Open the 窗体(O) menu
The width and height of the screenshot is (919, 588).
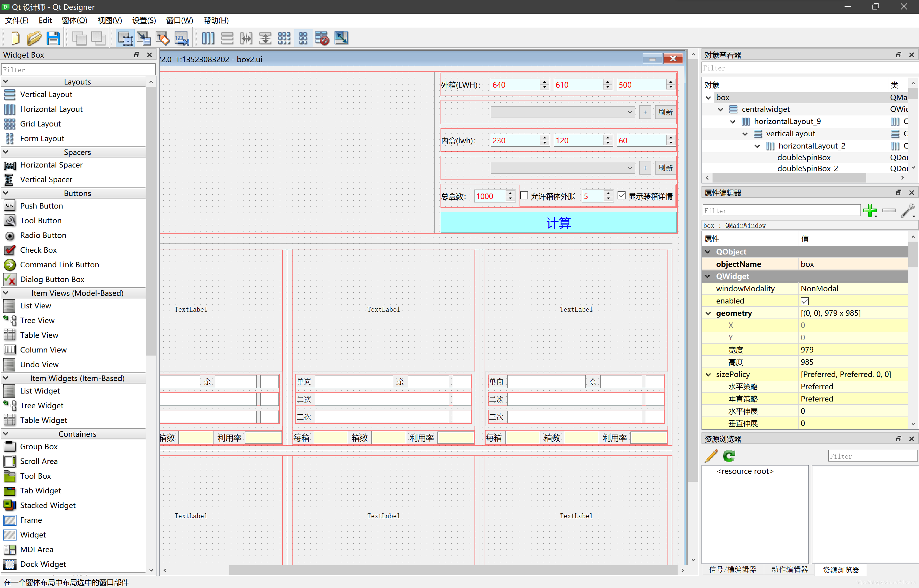coord(74,21)
